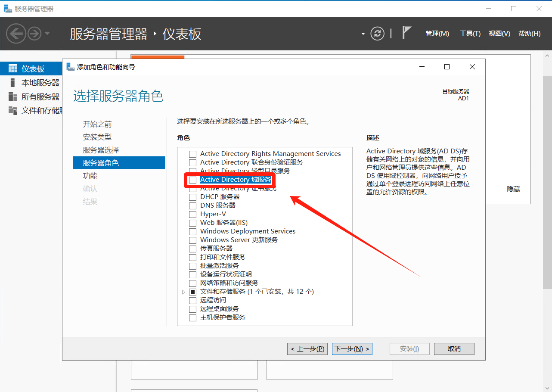
Task: Open the 工具(T) menu
Action: click(470, 34)
